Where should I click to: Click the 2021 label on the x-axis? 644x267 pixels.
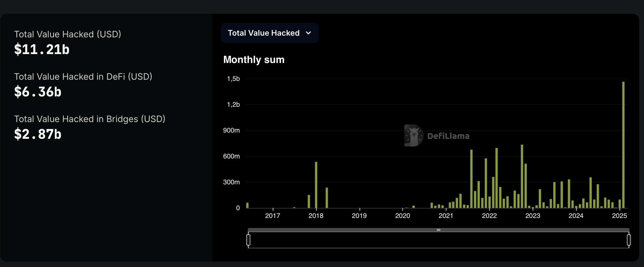pyautogui.click(x=446, y=216)
